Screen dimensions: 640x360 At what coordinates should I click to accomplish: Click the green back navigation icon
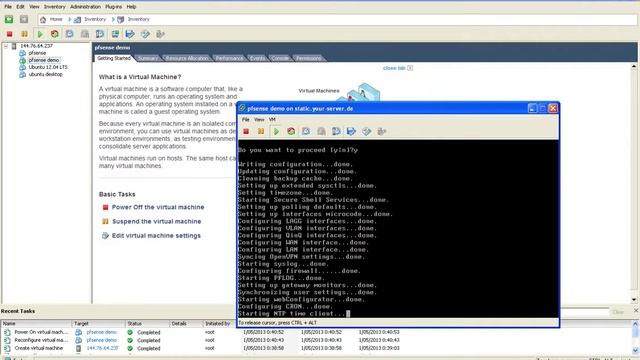(x=9, y=19)
